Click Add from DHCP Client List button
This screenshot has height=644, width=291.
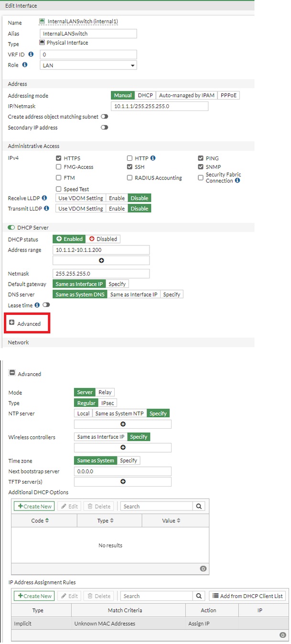248,596
